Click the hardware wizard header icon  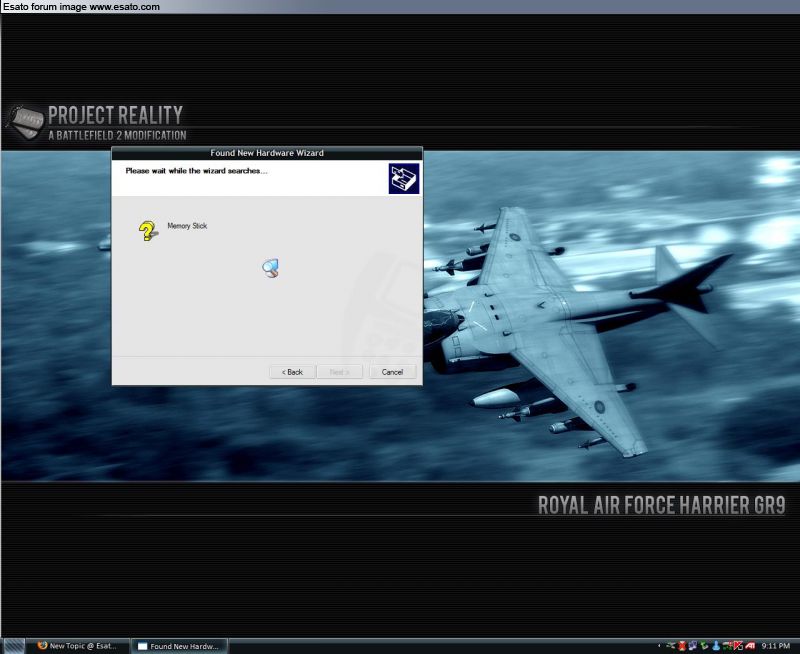click(404, 179)
